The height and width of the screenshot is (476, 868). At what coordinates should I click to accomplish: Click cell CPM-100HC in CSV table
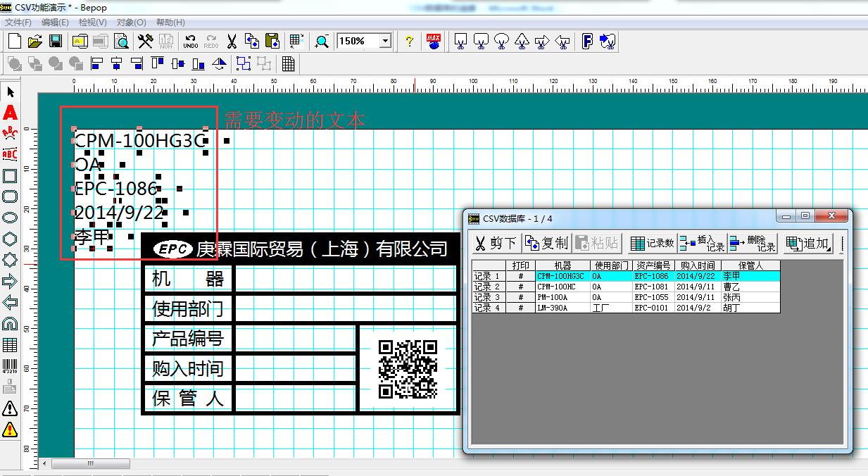[562, 287]
